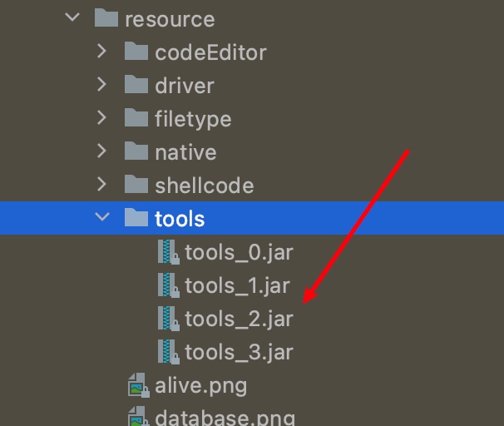Click the resource folder icon
The height and width of the screenshot is (426, 504).
106,18
